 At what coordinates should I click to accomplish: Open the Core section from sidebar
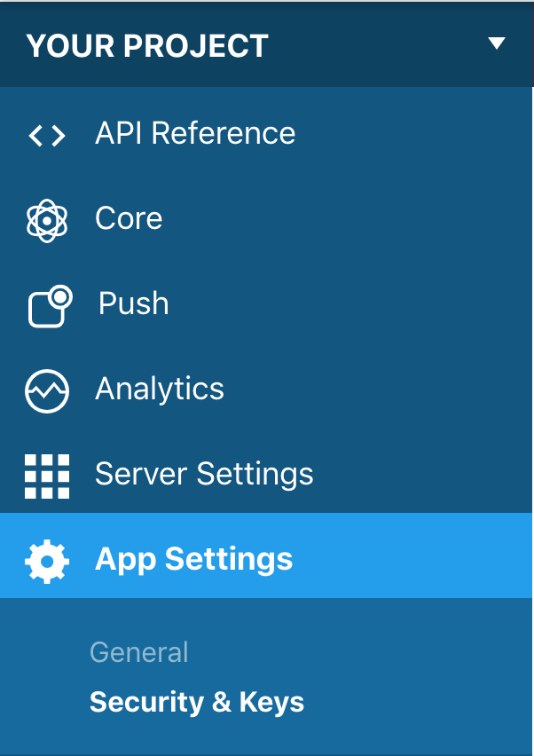click(x=128, y=219)
